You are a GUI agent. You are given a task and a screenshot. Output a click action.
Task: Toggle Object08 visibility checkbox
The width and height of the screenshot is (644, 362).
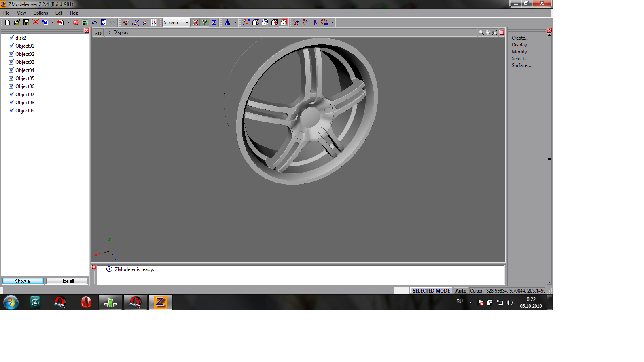[x=11, y=102]
